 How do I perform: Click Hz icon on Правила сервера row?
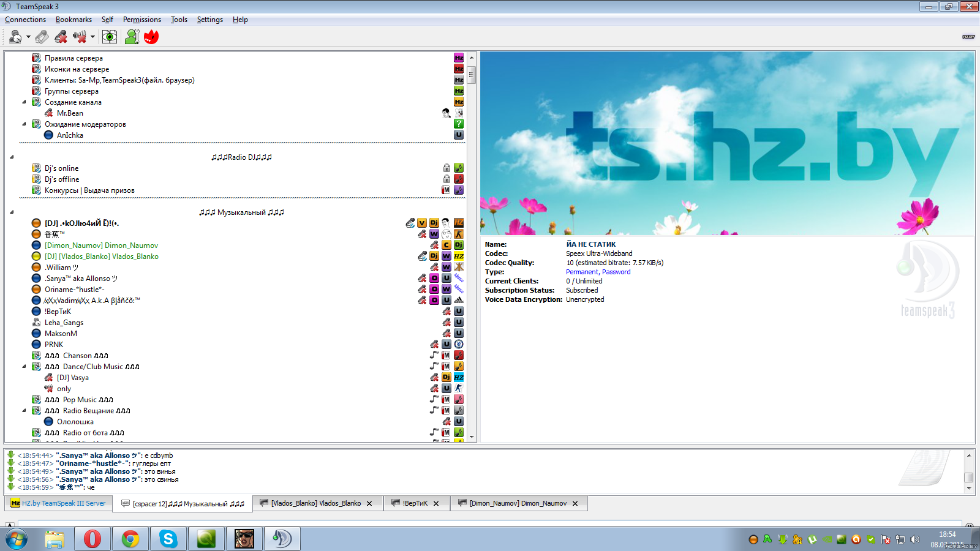[459, 58]
